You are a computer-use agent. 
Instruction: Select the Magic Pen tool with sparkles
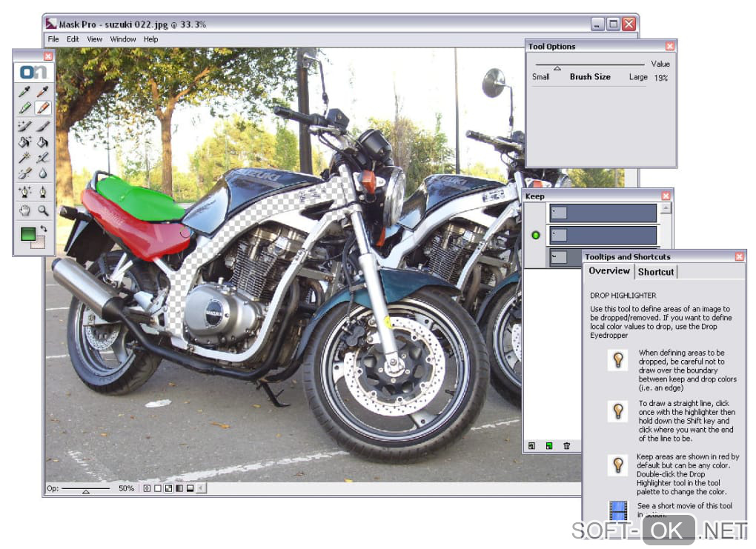click(x=24, y=192)
